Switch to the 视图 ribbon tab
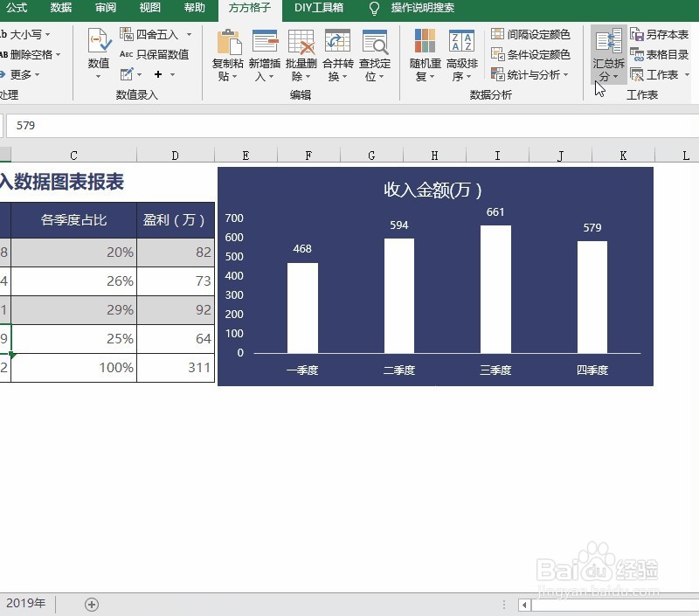Viewport: 699px width, 616px height. click(x=149, y=8)
